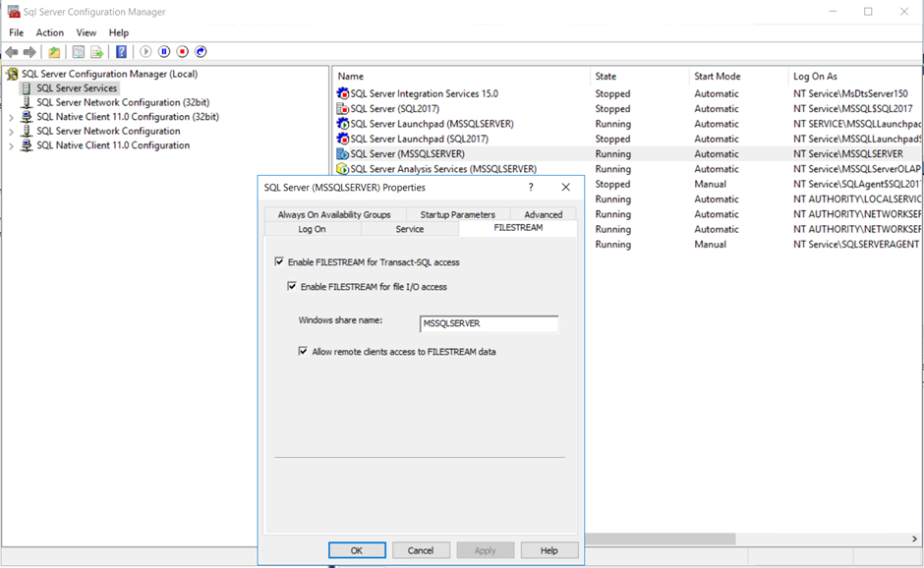Click the NT Service\MsDtsServer150 log on cell
The width and height of the screenshot is (924, 568).
click(850, 93)
